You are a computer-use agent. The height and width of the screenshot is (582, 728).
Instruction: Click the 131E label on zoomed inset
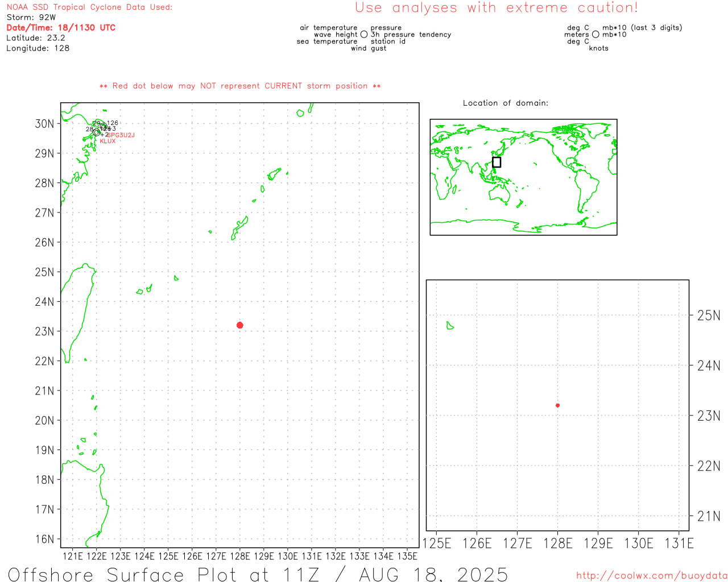click(x=679, y=543)
